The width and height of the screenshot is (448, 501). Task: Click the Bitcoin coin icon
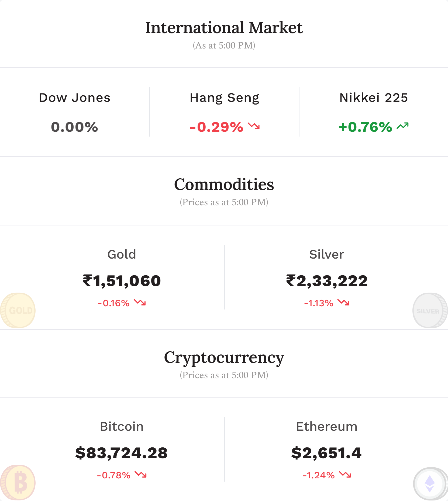click(18, 482)
